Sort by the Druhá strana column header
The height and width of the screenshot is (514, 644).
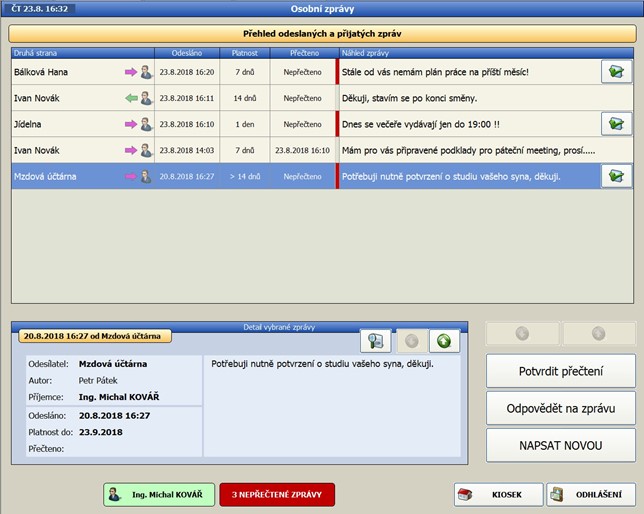83,53
